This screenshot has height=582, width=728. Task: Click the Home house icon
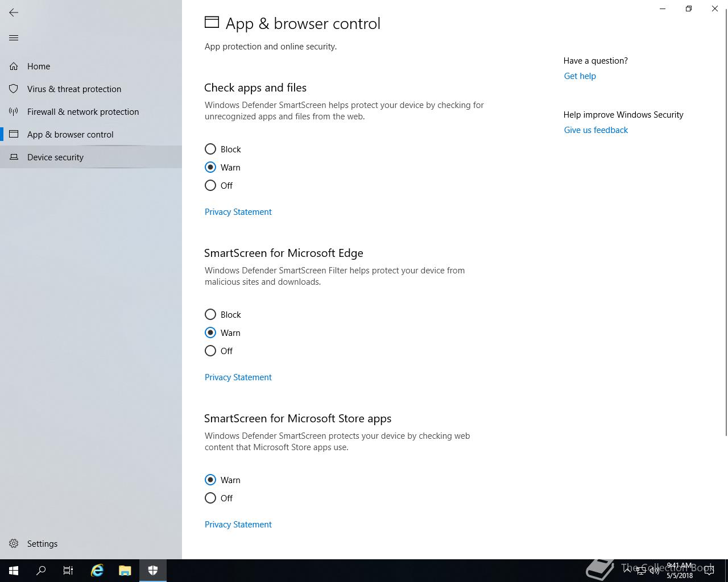tap(14, 66)
